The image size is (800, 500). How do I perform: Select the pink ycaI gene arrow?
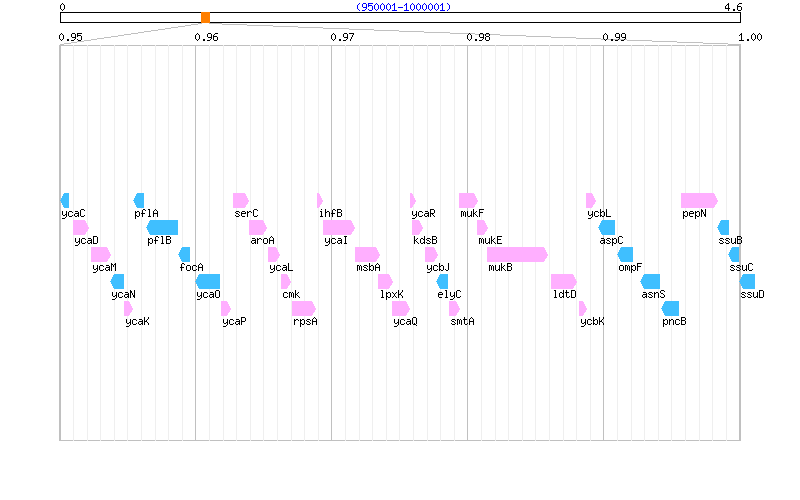coord(338,227)
